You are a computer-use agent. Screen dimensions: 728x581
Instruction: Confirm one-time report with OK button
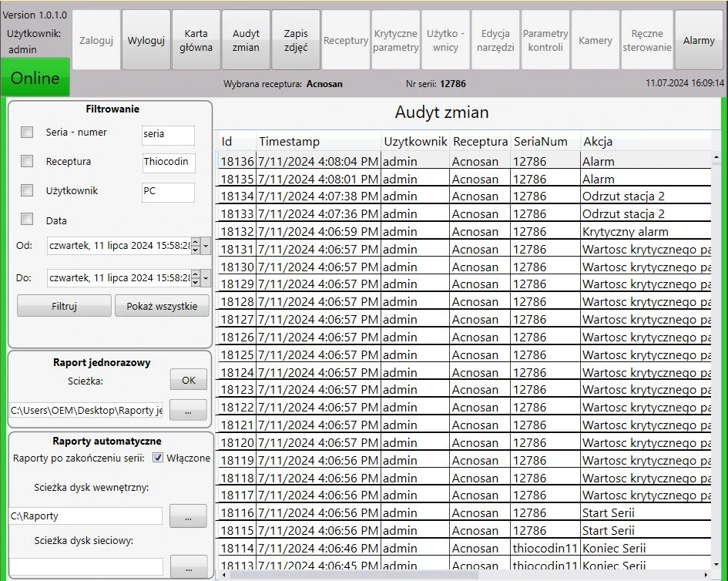coord(189,380)
